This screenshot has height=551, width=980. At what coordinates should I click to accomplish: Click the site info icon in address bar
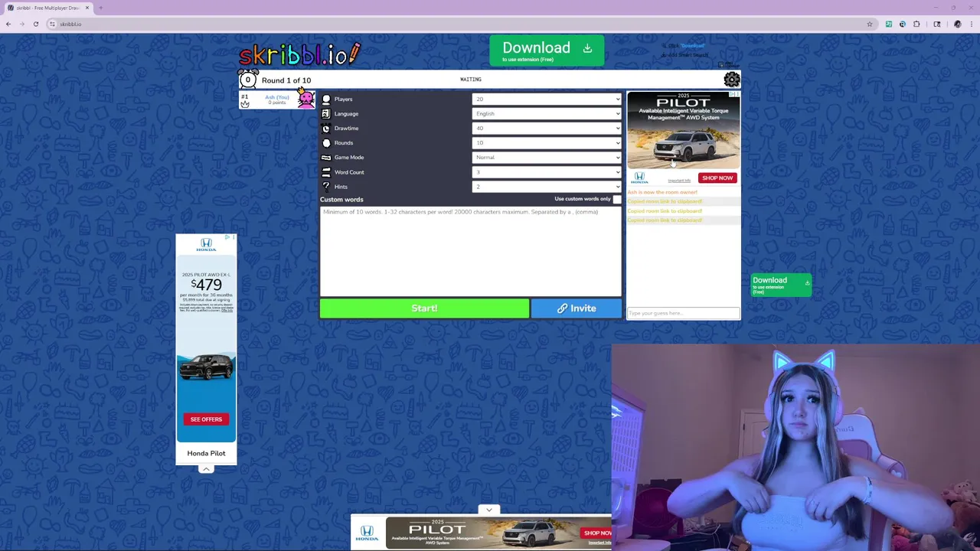(x=52, y=24)
